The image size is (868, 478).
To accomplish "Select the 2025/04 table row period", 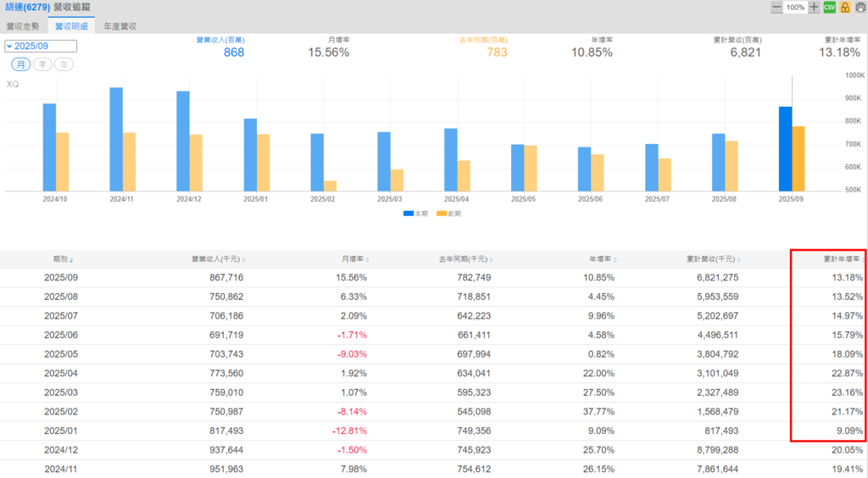I will [61, 374].
